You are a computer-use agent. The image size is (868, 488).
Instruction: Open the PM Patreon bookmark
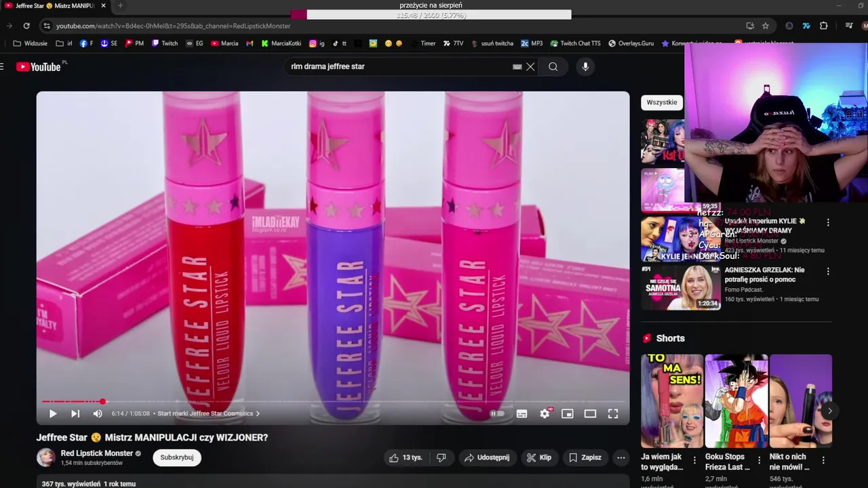(134, 43)
